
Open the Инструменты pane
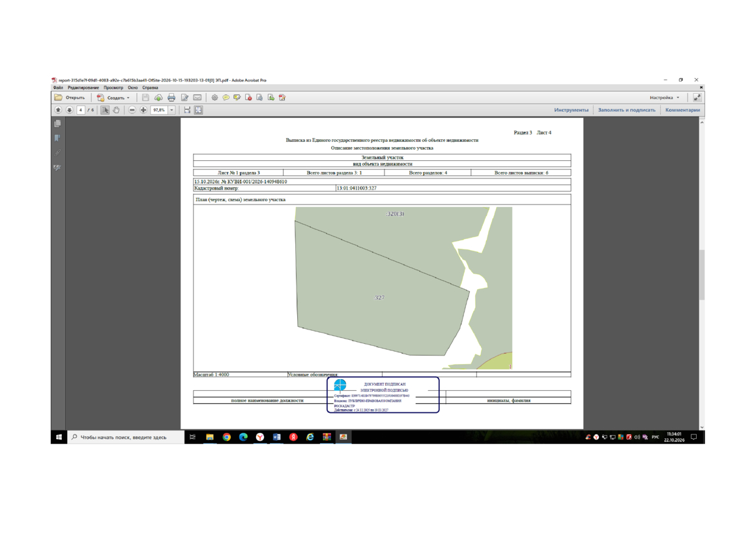(571, 110)
